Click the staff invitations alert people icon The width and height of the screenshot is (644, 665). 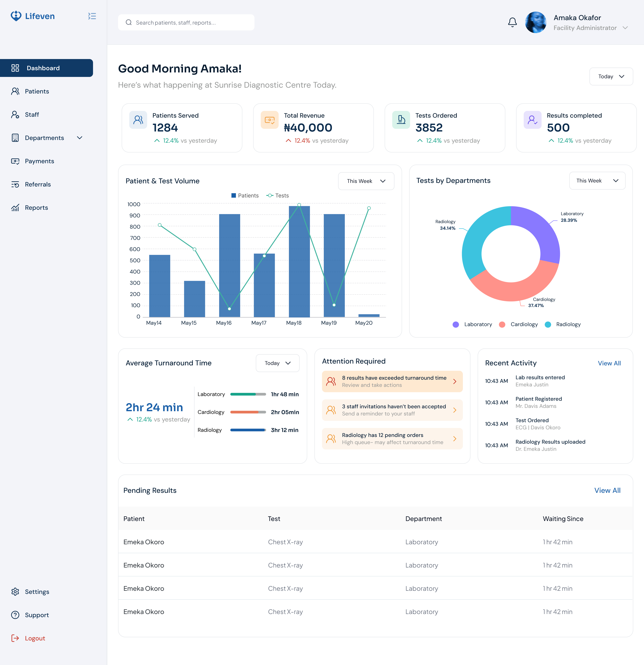[x=331, y=410]
